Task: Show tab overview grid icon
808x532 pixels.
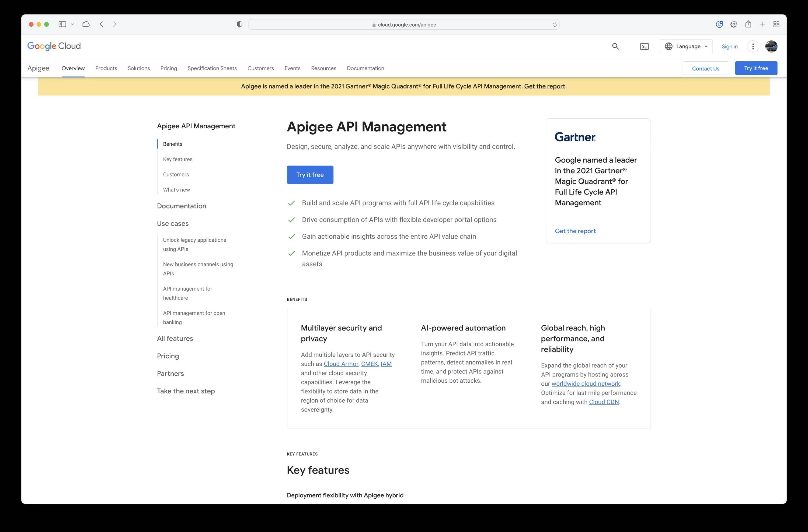Action: coord(776,24)
